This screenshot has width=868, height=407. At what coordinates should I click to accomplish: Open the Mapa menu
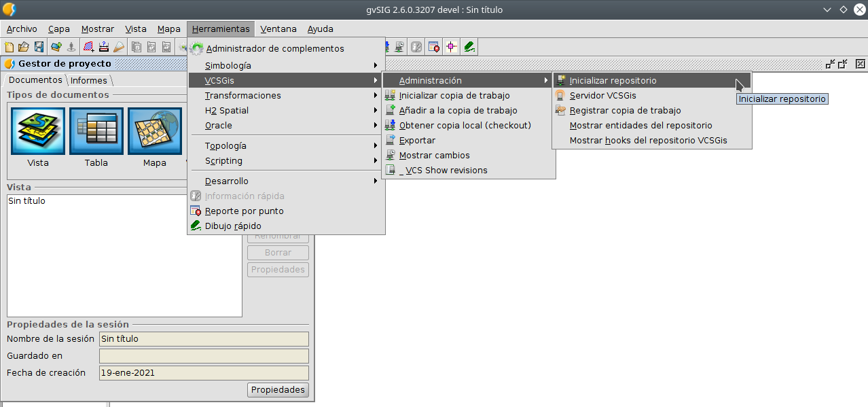coord(169,29)
